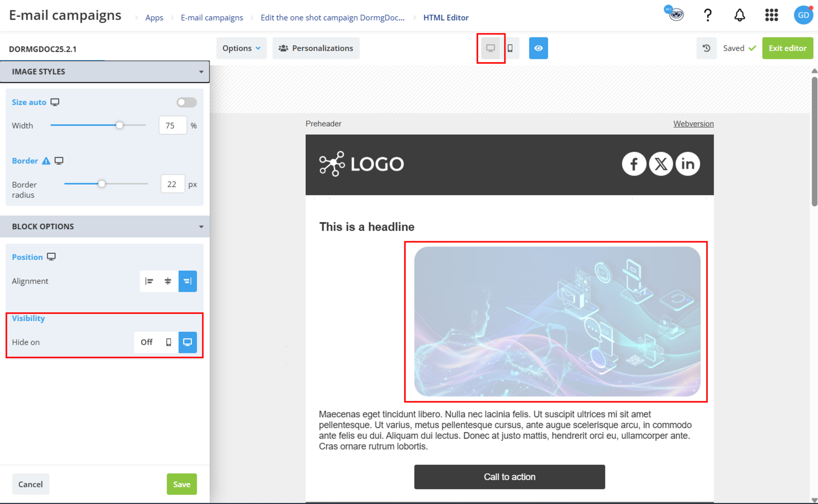Image resolution: width=818 pixels, height=504 pixels.
Task: Switch to mobile preview mode
Action: point(510,48)
